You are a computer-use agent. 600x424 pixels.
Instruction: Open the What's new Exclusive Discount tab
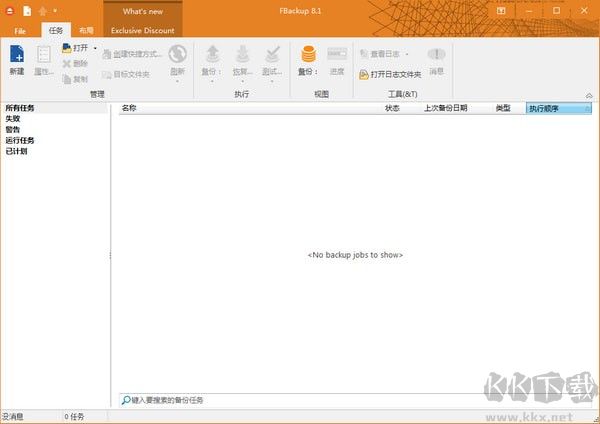[x=143, y=20]
